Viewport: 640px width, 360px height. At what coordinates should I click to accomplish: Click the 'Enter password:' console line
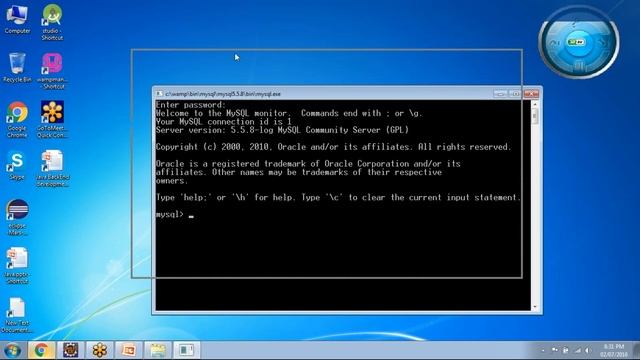tap(190, 105)
